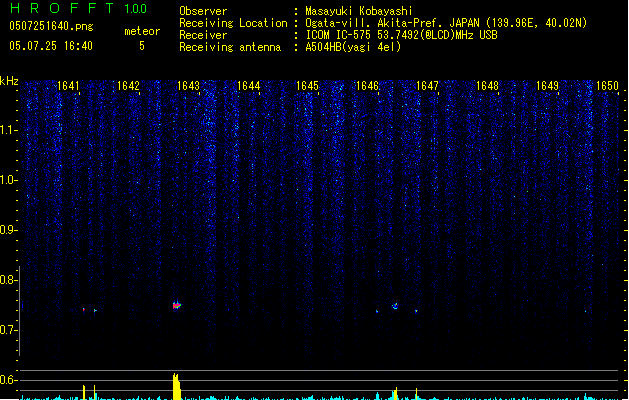Click observer name Masayuki Kobayashi
The image size is (629, 400).
coord(359,11)
